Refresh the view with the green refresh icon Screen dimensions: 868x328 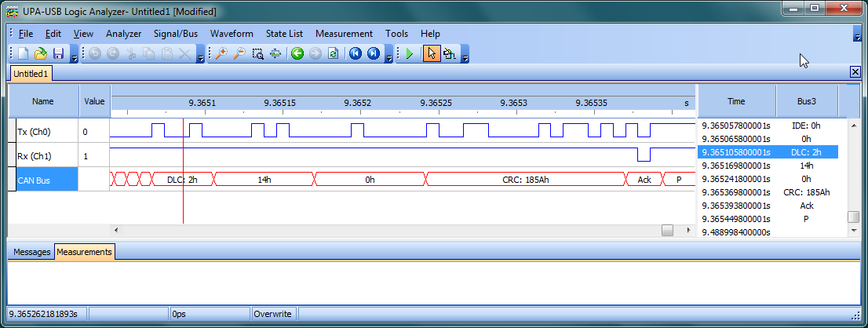click(334, 53)
